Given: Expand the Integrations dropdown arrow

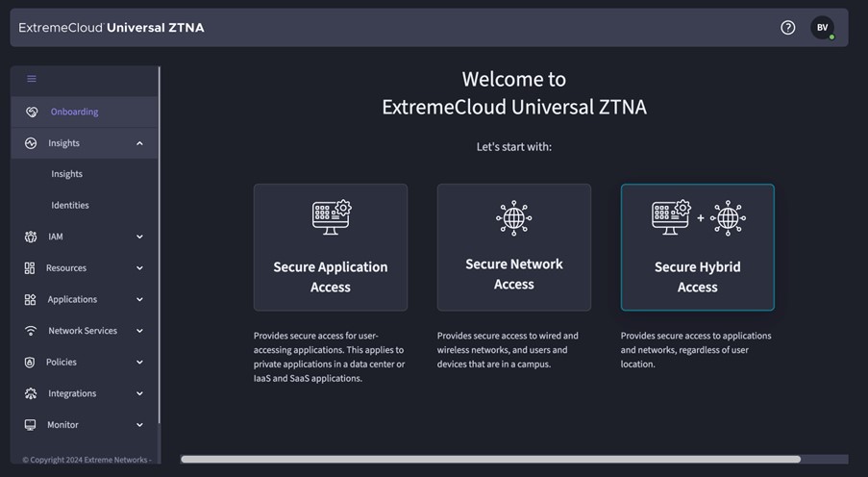Looking at the screenshot, I should [139, 393].
